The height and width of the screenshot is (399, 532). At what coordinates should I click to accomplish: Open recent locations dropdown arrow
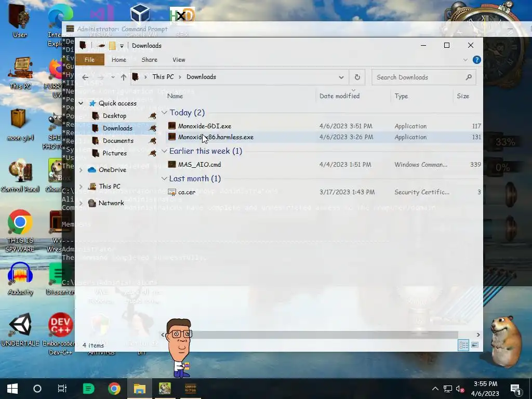coord(113,77)
